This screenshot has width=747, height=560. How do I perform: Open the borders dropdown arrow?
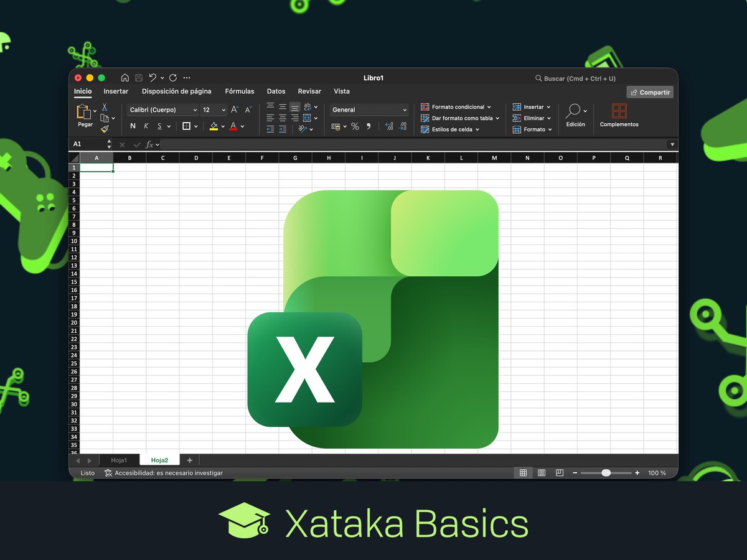click(x=196, y=126)
